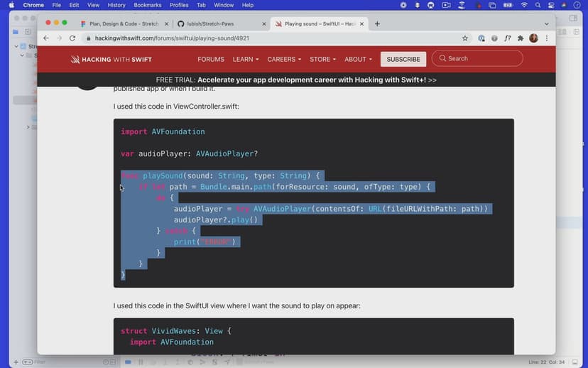Bookmark this page with the star icon
Viewport: 588px width, 368px height.
[465, 38]
